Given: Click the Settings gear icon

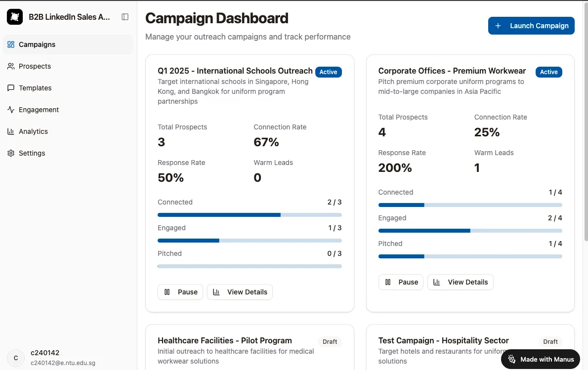Looking at the screenshot, I should (11, 153).
